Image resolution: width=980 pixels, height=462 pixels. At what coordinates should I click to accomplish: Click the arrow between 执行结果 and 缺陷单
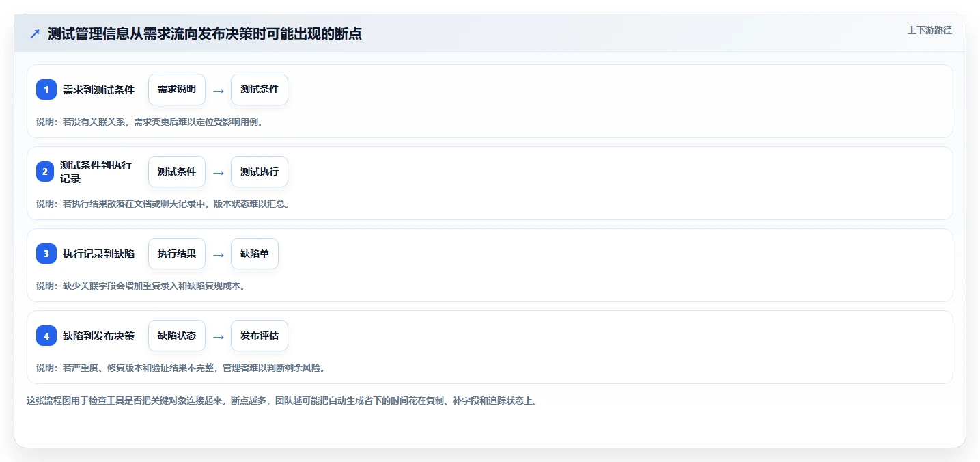[x=219, y=254]
